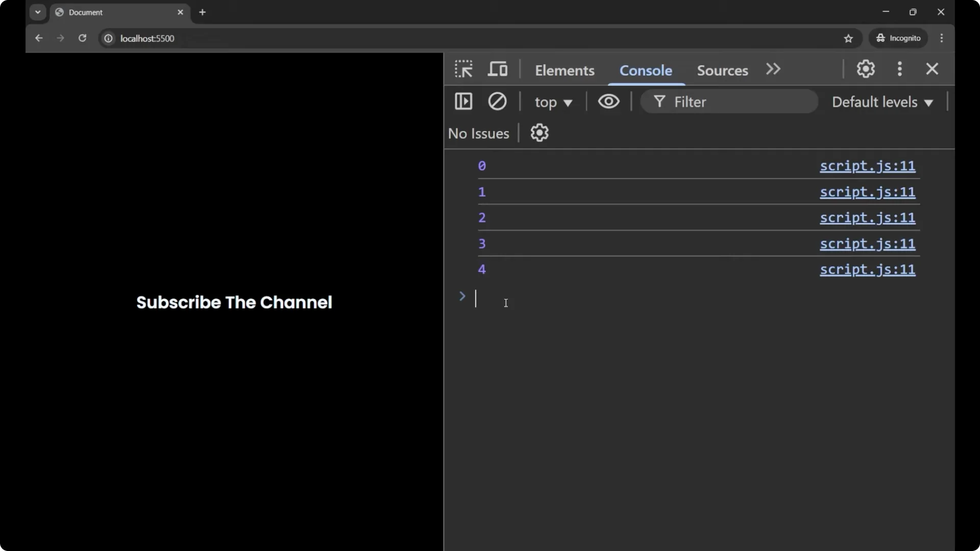
Task: Select the inspect element tool
Action: point(463,69)
